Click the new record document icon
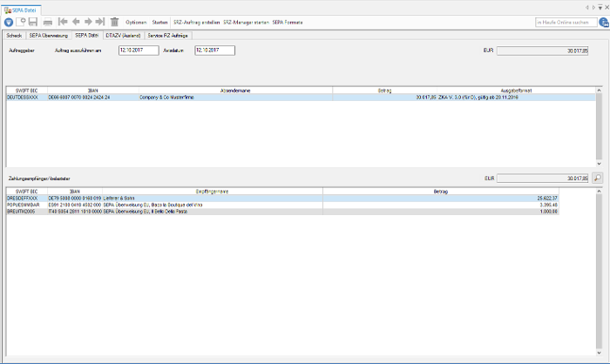 [21, 22]
